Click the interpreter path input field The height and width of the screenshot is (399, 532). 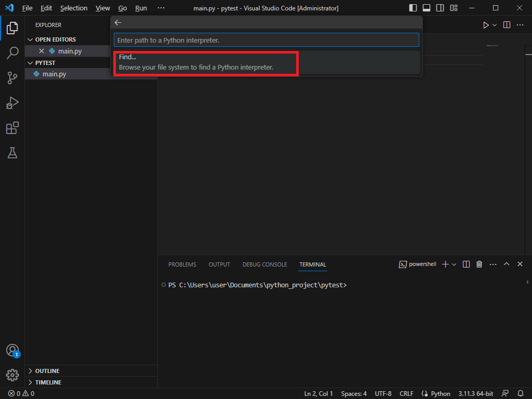[266, 40]
